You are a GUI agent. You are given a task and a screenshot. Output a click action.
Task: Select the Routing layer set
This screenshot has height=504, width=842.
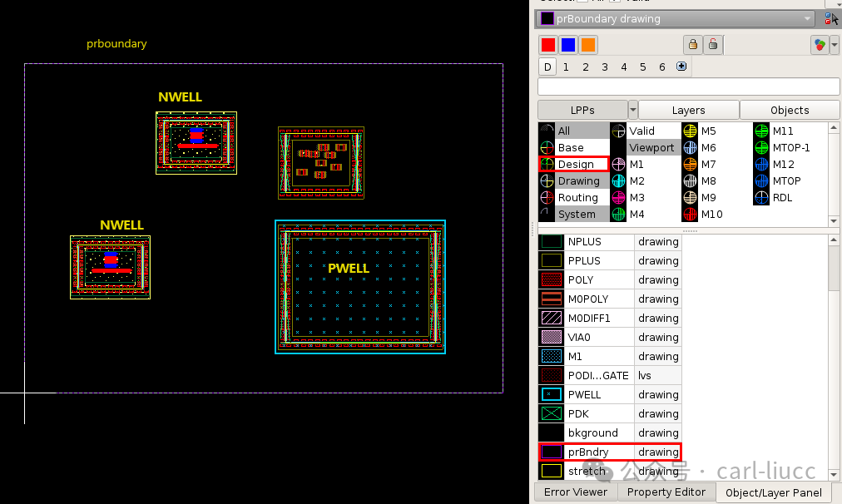pos(574,197)
